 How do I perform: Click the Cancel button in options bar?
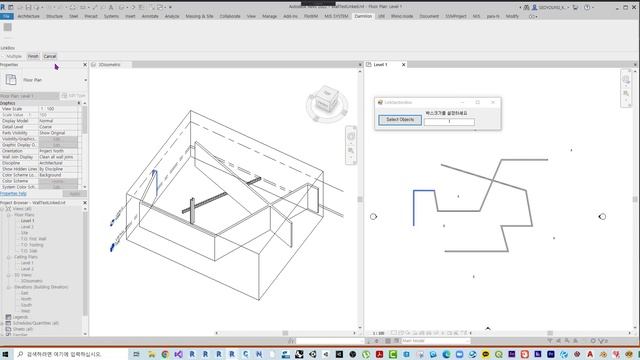tap(50, 56)
